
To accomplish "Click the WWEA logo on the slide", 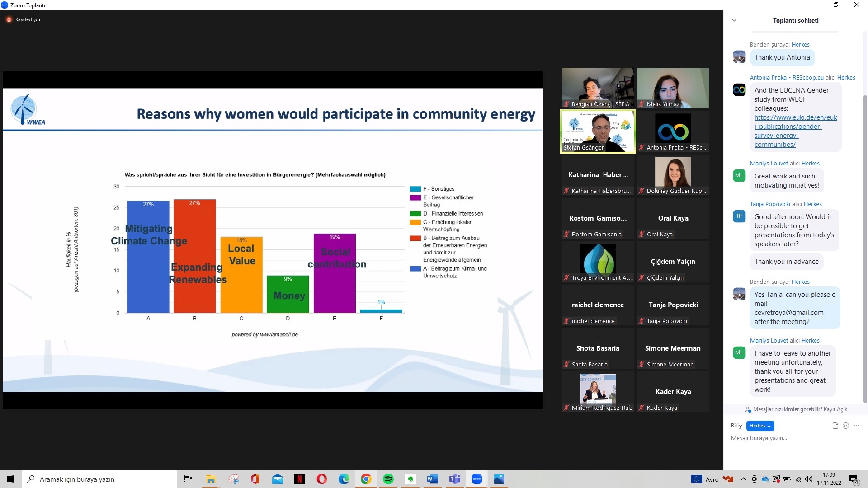I will point(27,109).
